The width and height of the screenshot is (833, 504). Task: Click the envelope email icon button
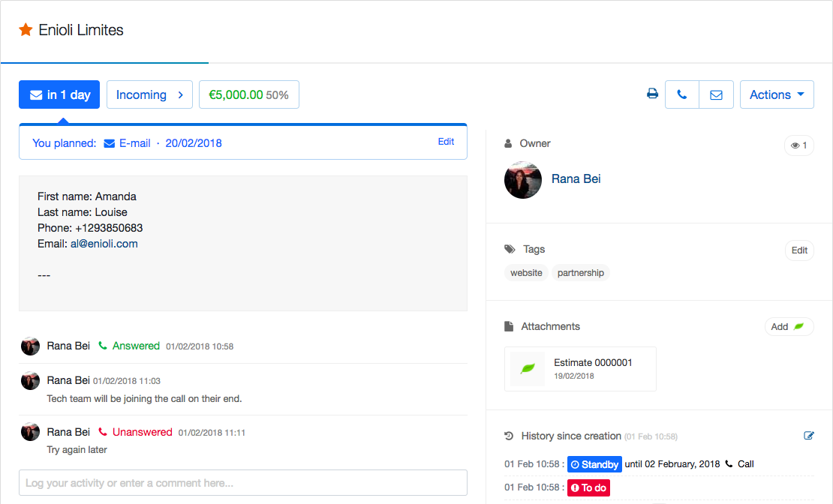coord(716,94)
